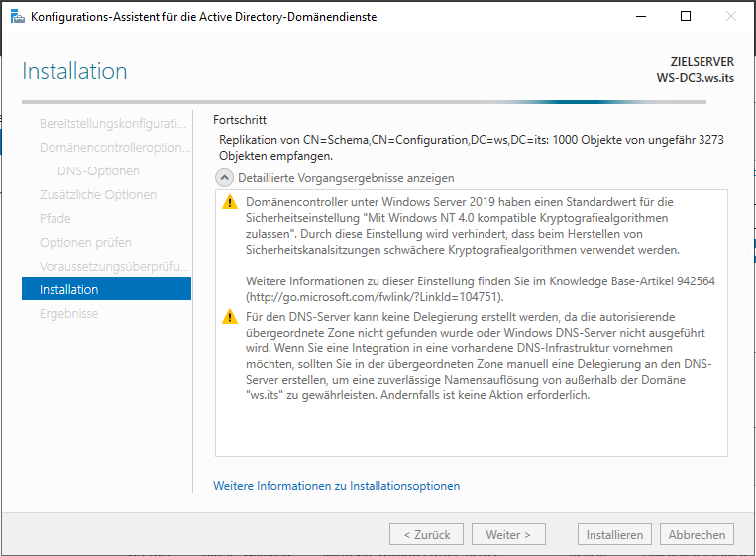Click the 'Detaillierte Vorgangsergebnisse anzeigen' label
Screen dimensions: 756x556
346,178
